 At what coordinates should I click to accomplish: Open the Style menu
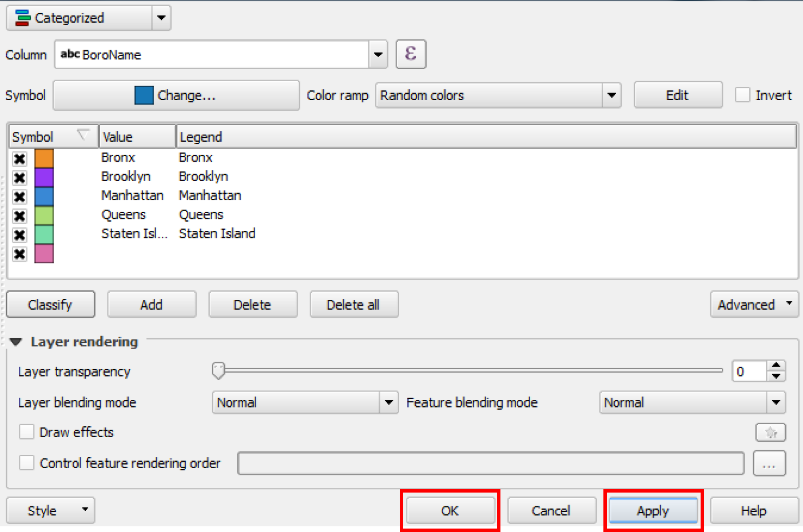(50, 510)
